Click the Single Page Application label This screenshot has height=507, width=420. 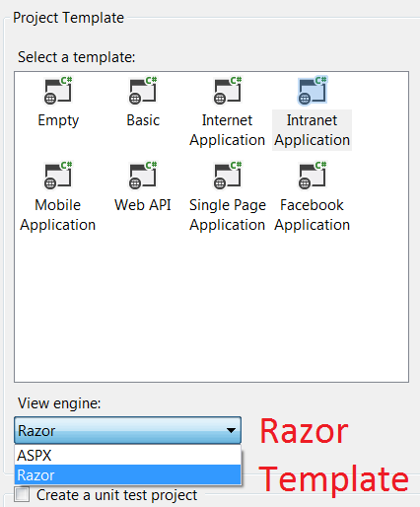(228, 215)
